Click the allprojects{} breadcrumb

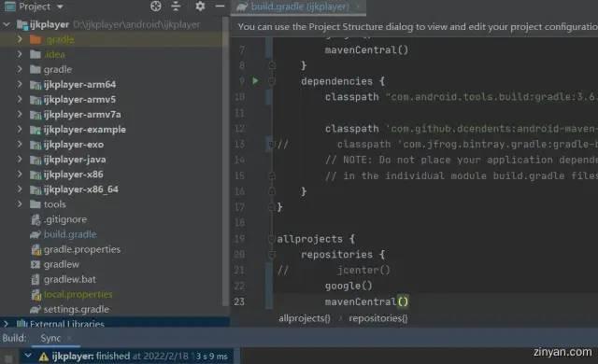click(x=305, y=318)
